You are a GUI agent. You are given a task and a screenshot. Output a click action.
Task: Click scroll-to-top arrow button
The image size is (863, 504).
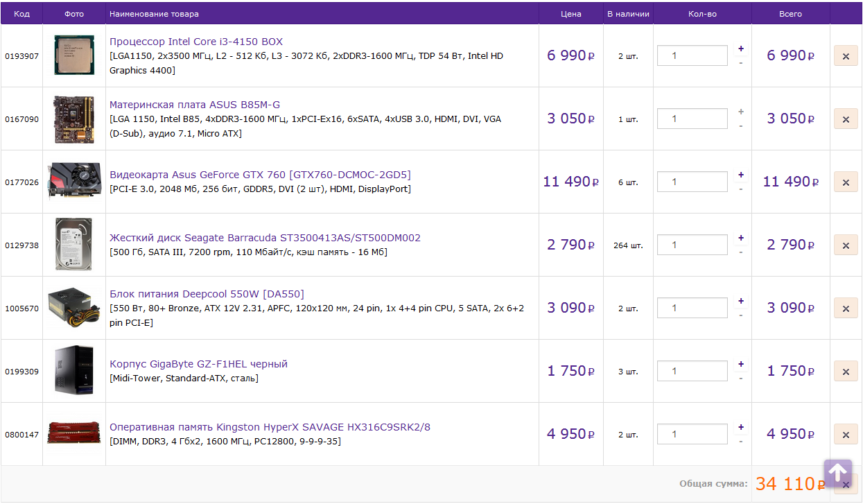click(837, 473)
